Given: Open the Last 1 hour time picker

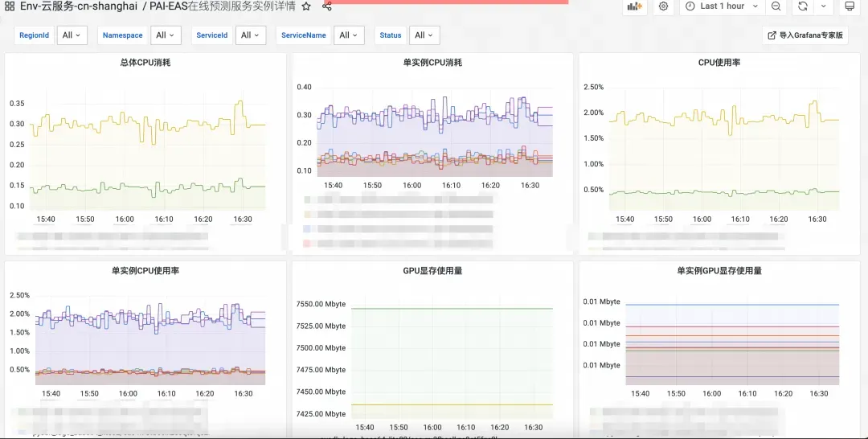Looking at the screenshot, I should [x=723, y=6].
